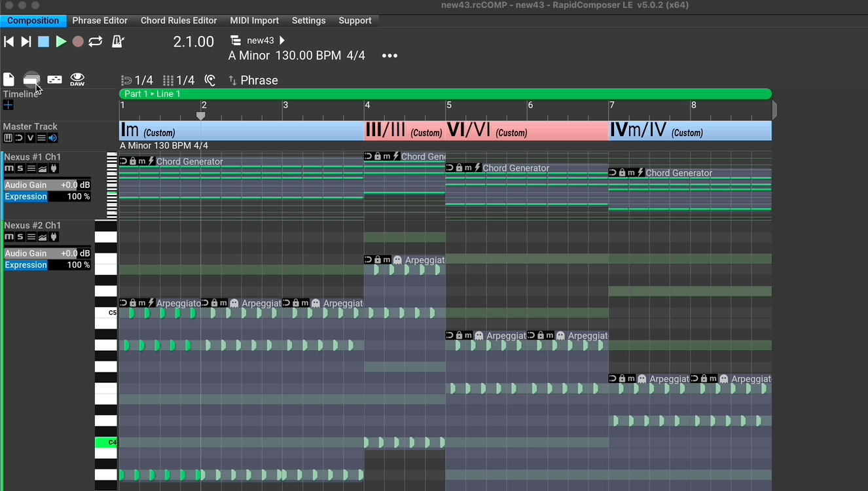Screen dimensions: 868x491
Task: Open the grid 1/4 setting
Action: coord(179,81)
